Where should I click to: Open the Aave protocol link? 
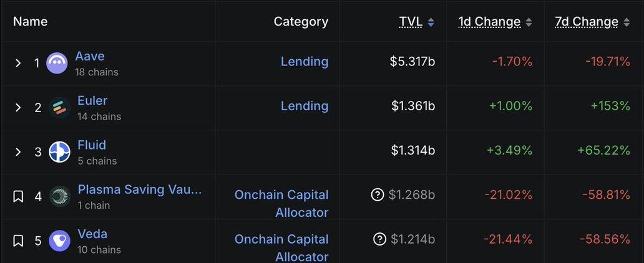click(x=90, y=56)
